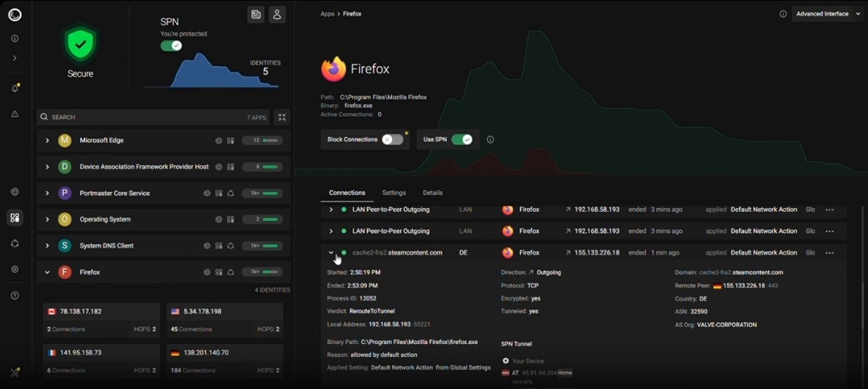Select the Microsoft Edge app name
The image size is (868, 389).
pyautogui.click(x=102, y=140)
